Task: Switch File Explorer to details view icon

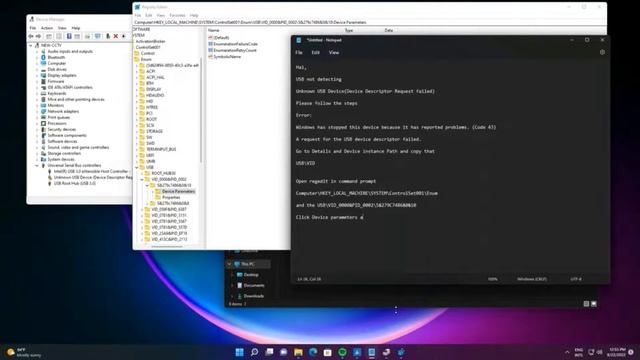Action: pyautogui.click(x=586, y=304)
